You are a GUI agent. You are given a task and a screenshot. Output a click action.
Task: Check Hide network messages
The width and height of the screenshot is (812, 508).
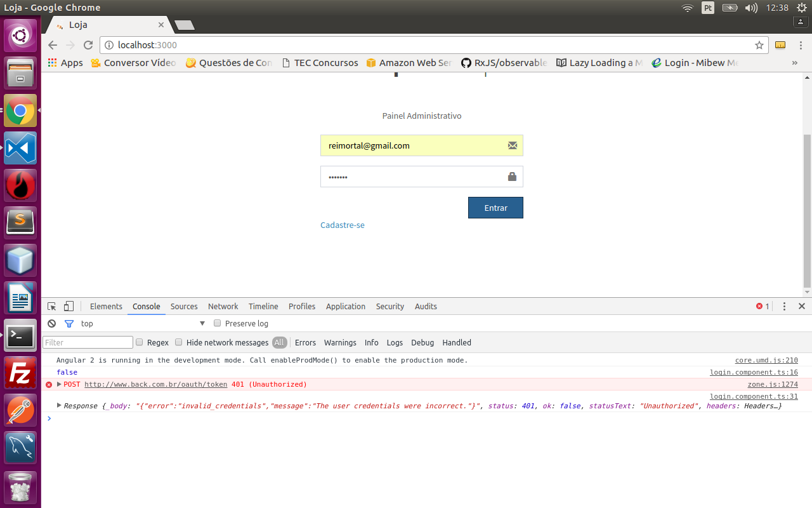point(179,342)
